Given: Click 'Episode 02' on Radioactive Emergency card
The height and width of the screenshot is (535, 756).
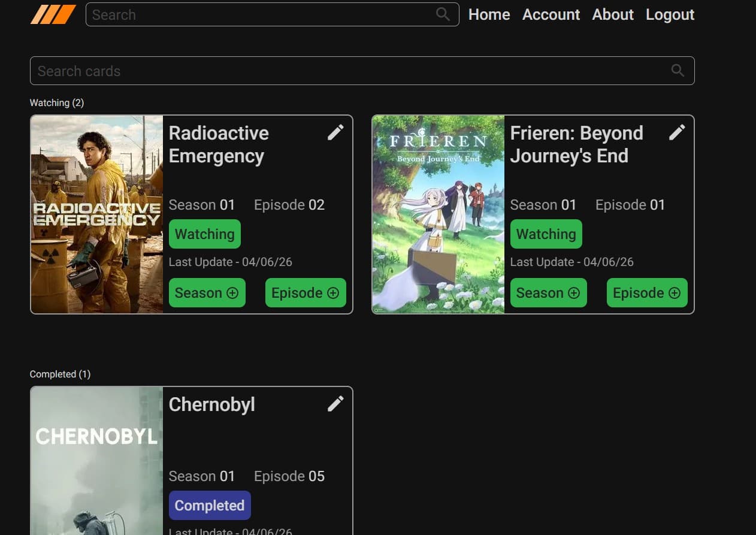Looking at the screenshot, I should (x=289, y=205).
